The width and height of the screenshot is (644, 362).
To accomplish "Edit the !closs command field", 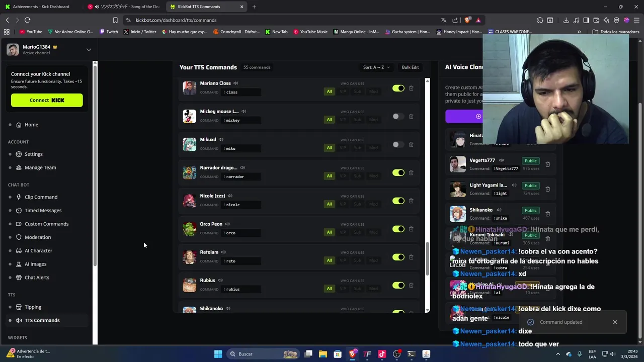I will click(242, 92).
